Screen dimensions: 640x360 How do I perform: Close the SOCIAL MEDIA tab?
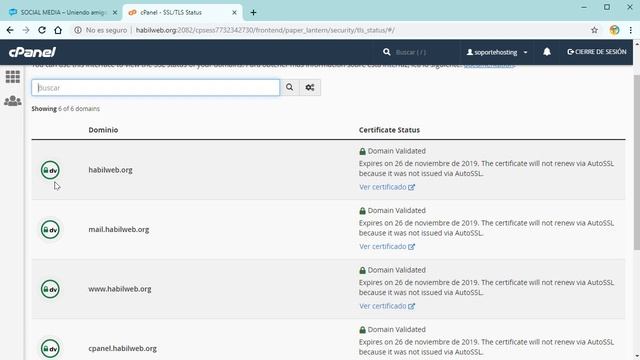pos(115,13)
